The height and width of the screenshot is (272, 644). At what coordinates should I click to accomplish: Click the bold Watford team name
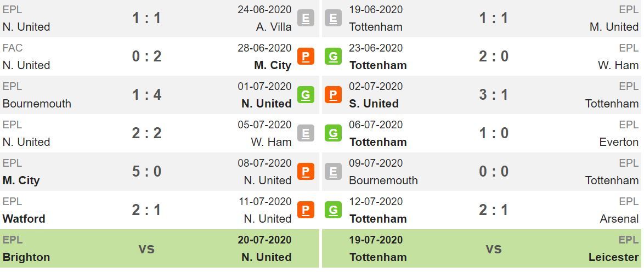(x=24, y=219)
